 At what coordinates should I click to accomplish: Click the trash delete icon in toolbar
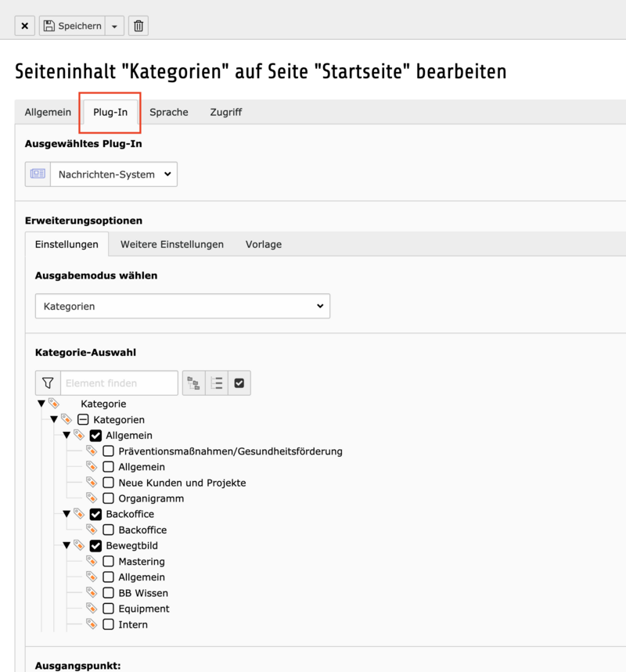pos(139,26)
